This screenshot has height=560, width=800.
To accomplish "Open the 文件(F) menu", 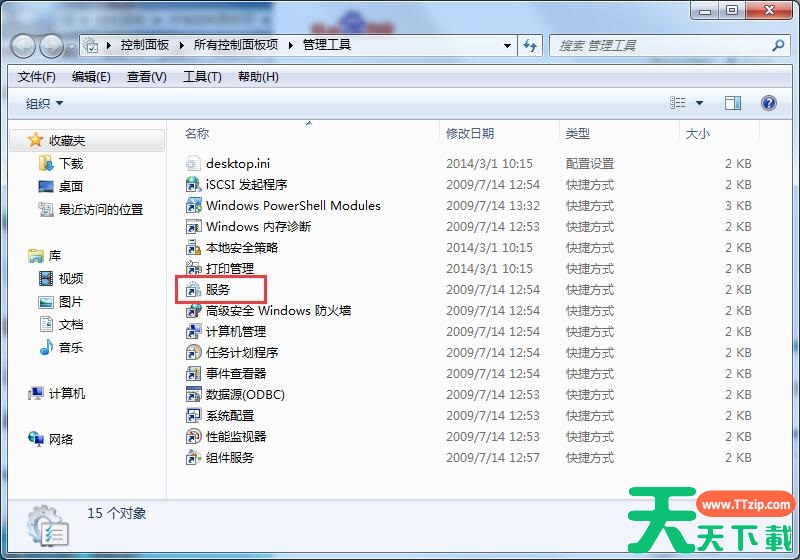I will 37,77.
